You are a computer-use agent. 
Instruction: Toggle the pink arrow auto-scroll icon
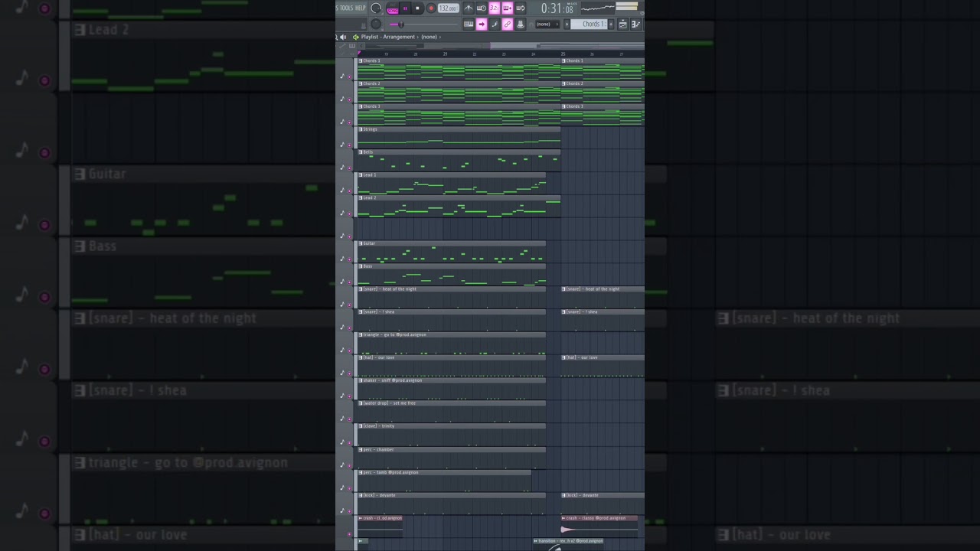tap(482, 24)
